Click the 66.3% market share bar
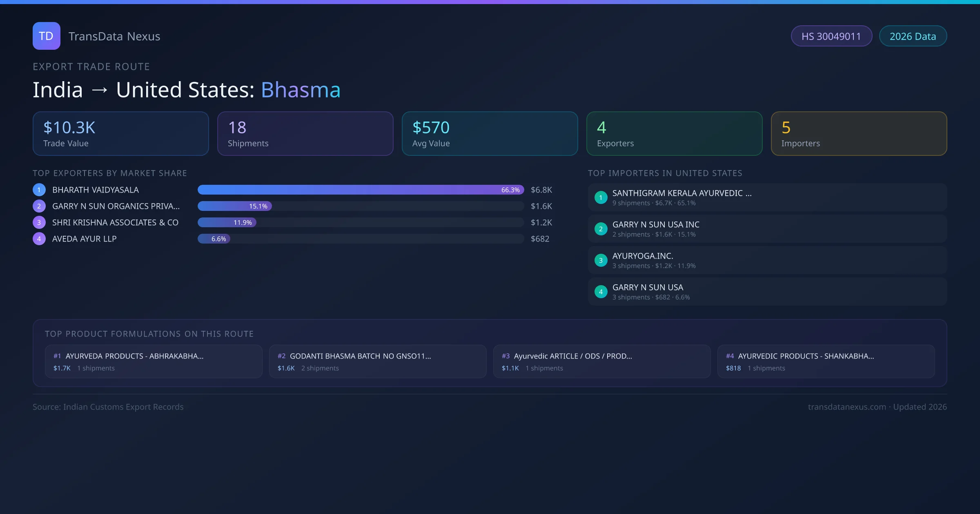Viewport: 980px width, 514px height. tap(359, 190)
